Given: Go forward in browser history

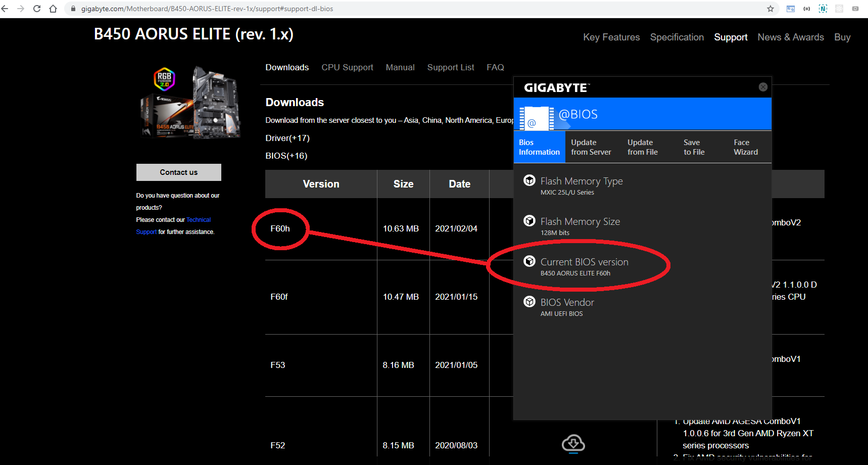Looking at the screenshot, I should point(21,9).
